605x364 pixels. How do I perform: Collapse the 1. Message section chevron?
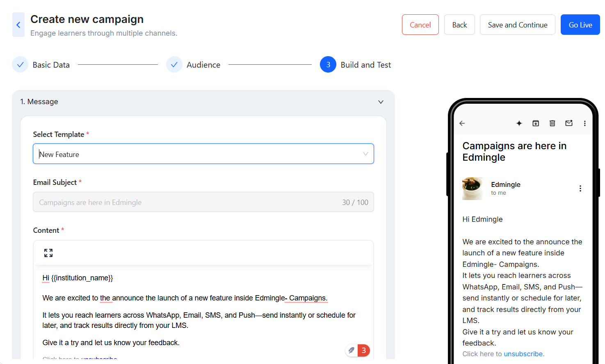[381, 102]
